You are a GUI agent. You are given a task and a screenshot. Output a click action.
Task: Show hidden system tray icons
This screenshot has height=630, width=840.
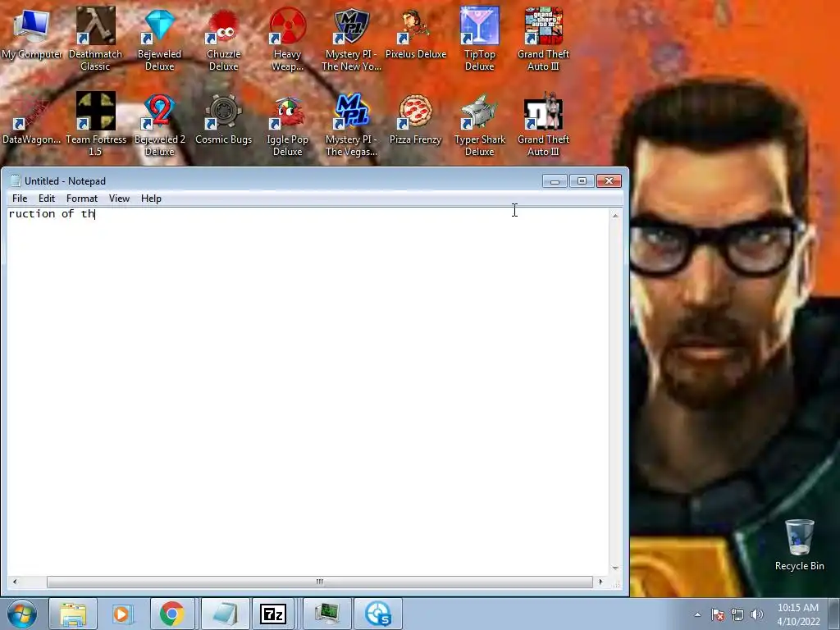(x=697, y=614)
